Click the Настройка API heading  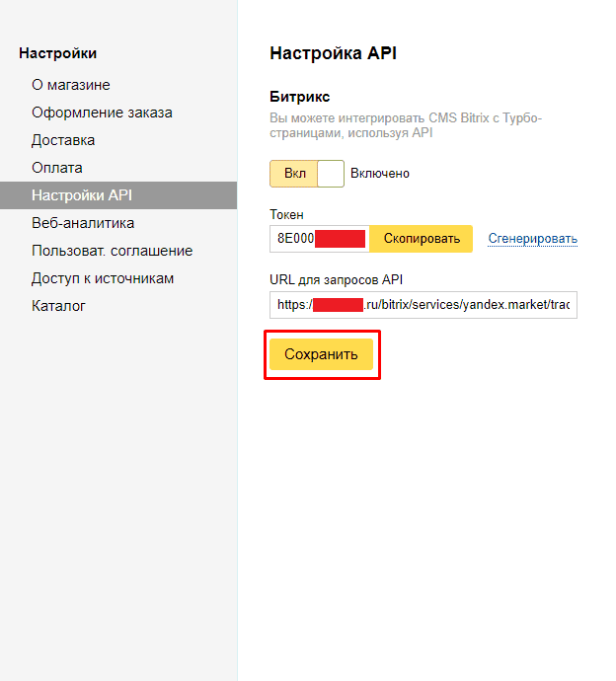click(x=334, y=53)
